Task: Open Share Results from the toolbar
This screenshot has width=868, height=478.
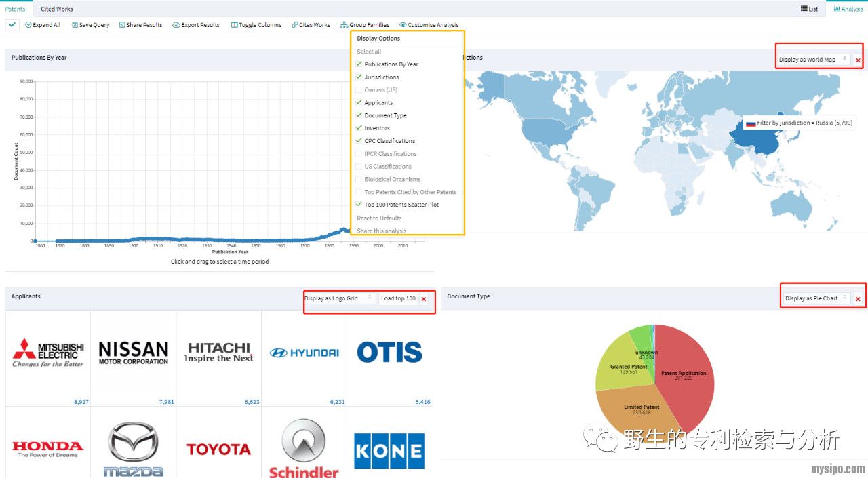Action: click(122, 25)
